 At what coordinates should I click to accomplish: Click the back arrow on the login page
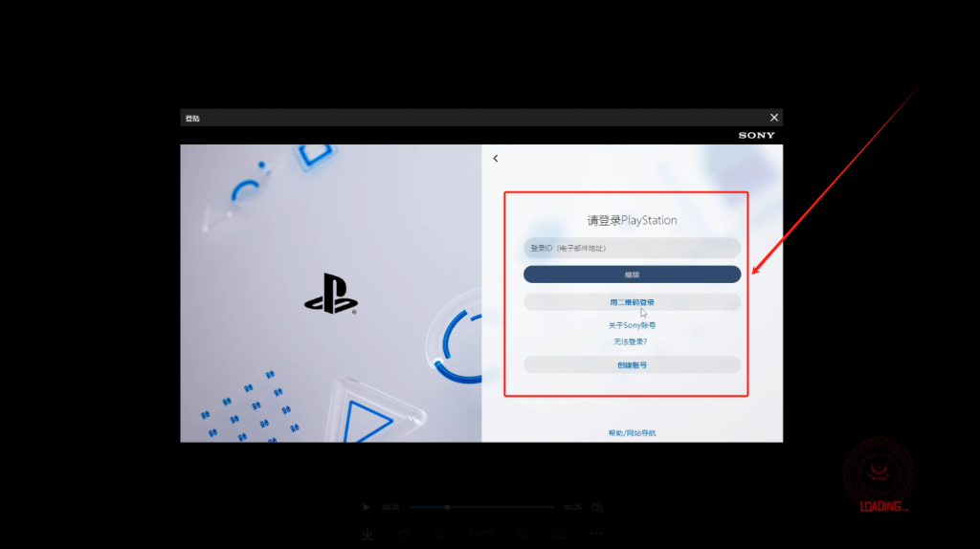(x=496, y=159)
